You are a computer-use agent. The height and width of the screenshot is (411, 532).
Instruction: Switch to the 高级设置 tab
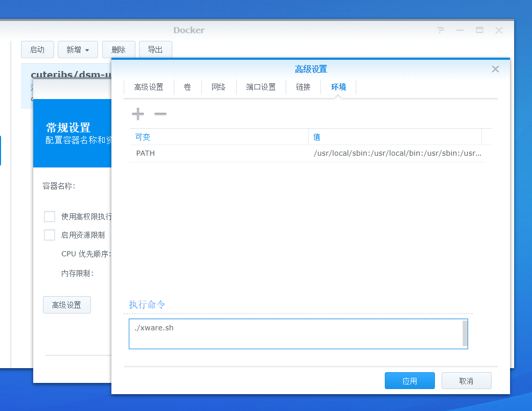point(149,87)
